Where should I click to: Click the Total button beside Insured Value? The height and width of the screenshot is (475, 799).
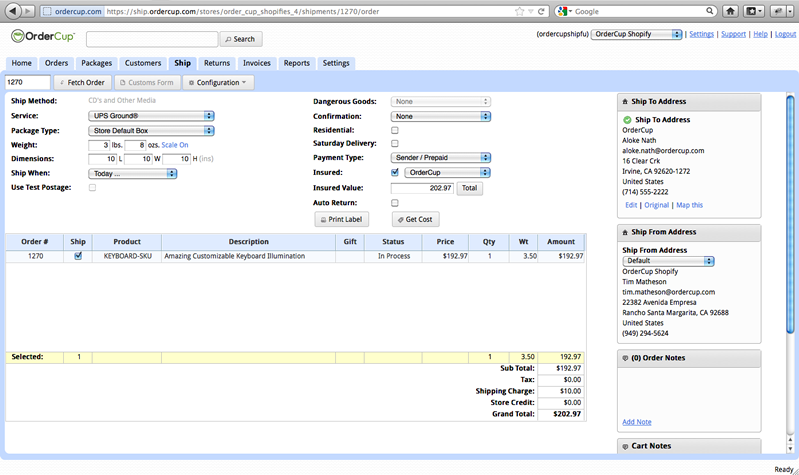tap(469, 188)
